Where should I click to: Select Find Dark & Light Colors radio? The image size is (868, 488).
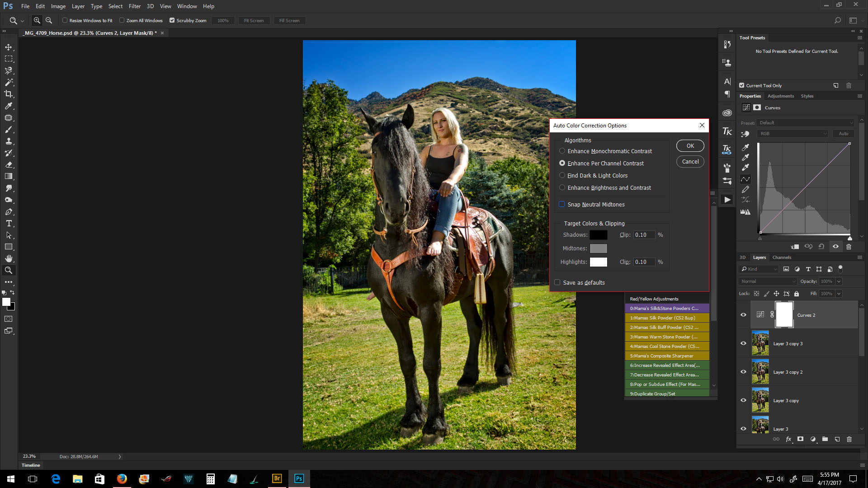[x=562, y=175]
